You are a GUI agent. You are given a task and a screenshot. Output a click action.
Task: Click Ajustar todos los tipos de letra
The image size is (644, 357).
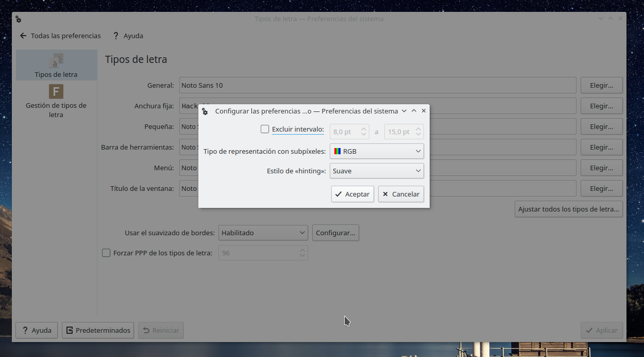click(568, 209)
